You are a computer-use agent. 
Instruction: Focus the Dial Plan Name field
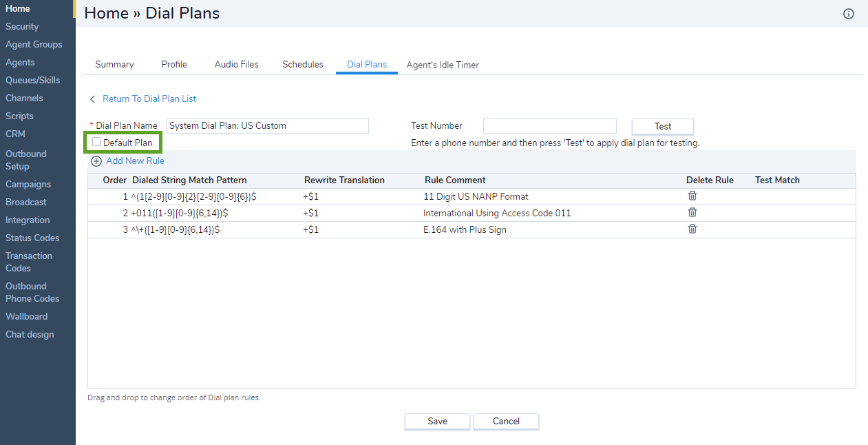point(268,126)
